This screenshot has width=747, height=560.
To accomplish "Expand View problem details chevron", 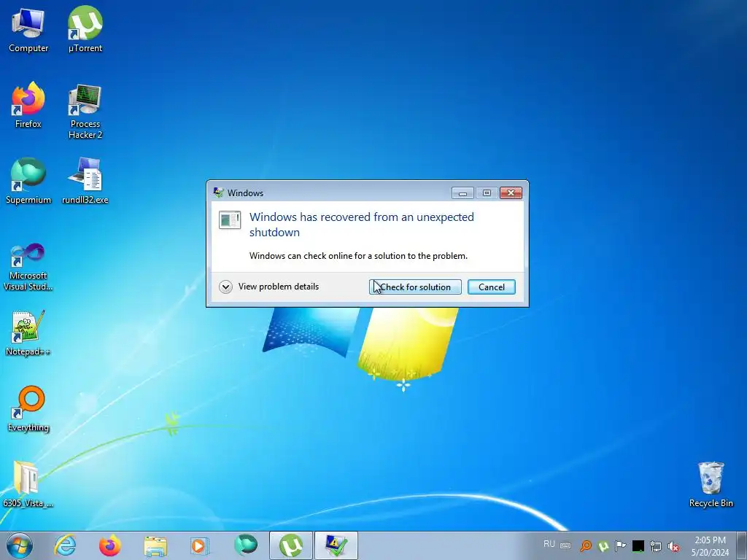I will click(226, 287).
